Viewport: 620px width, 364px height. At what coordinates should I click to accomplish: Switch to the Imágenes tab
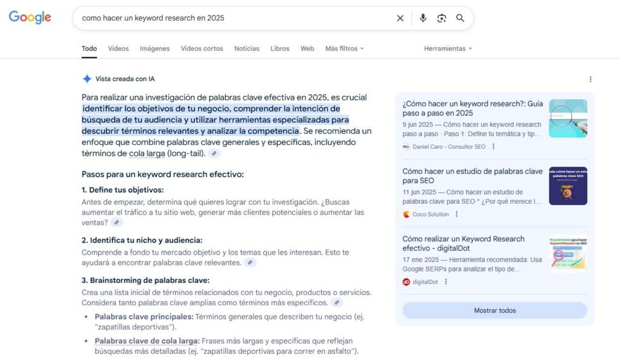[x=154, y=48]
